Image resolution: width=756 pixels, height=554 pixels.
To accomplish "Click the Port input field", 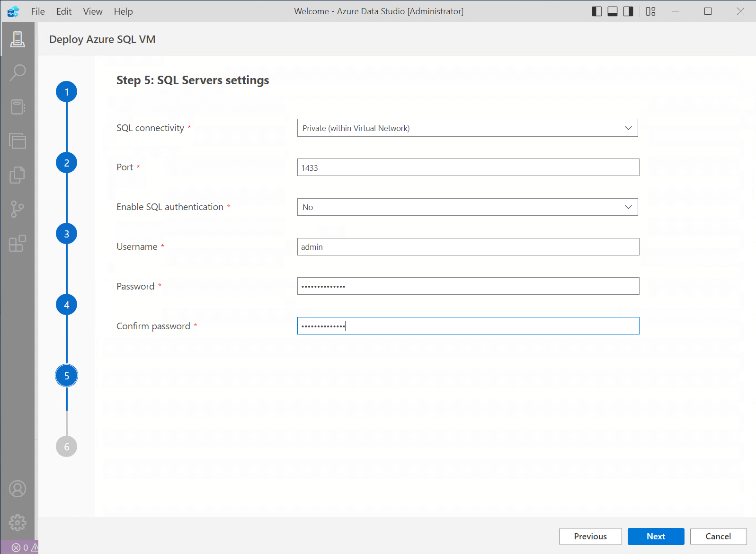I will (x=468, y=167).
